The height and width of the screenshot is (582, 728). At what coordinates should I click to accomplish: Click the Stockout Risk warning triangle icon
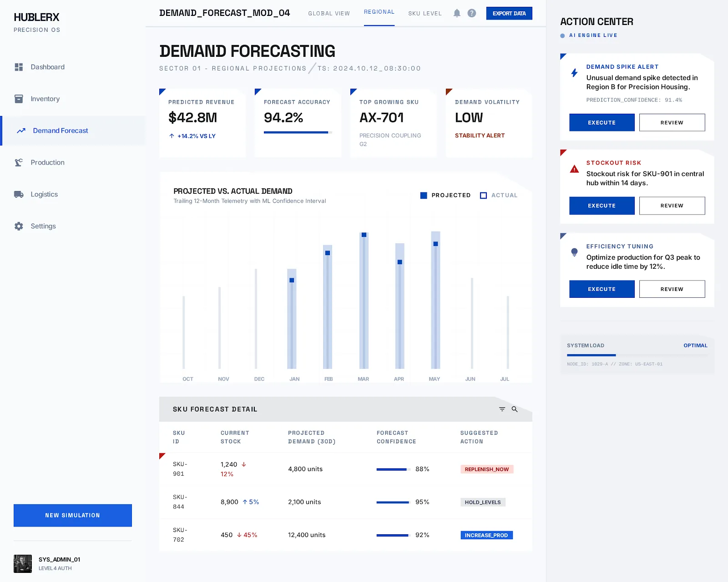click(x=575, y=169)
